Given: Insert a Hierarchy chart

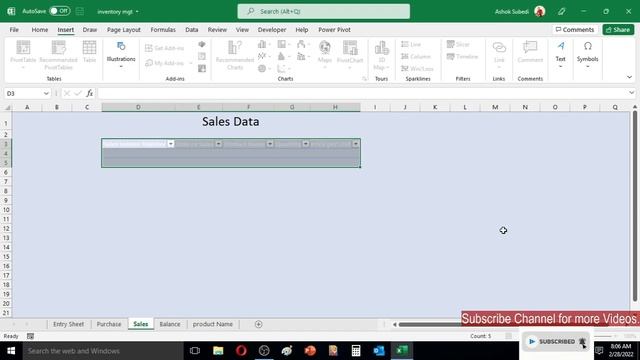Looking at the screenshot, I should (283, 44).
